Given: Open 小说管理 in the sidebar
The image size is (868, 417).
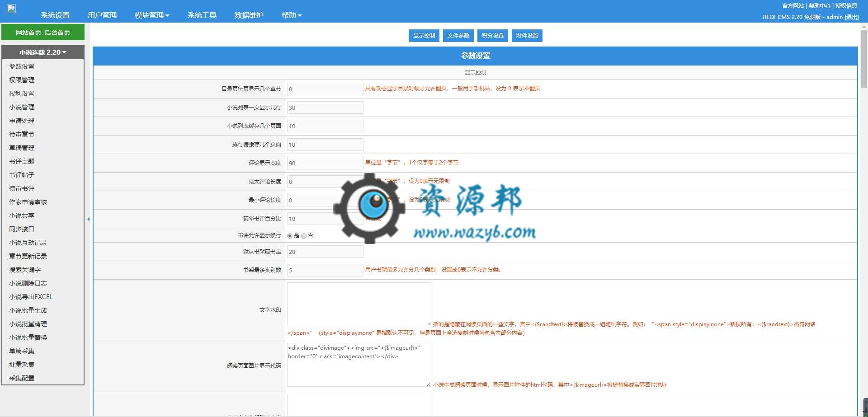Looking at the screenshot, I should tap(22, 107).
